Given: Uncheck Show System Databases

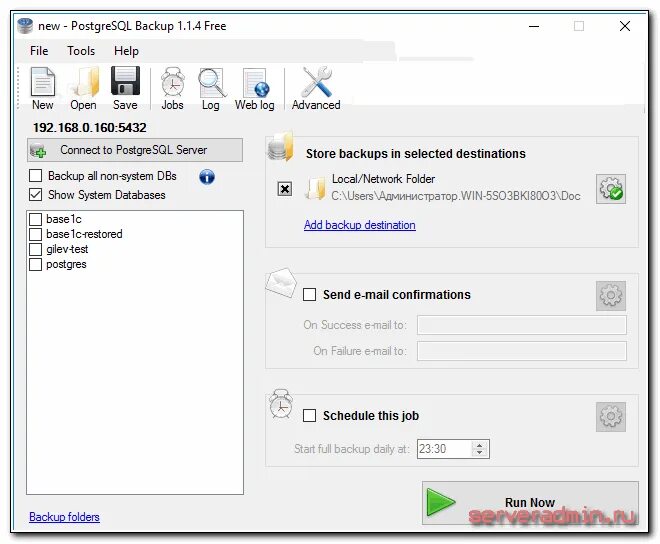Looking at the screenshot, I should 35,195.
